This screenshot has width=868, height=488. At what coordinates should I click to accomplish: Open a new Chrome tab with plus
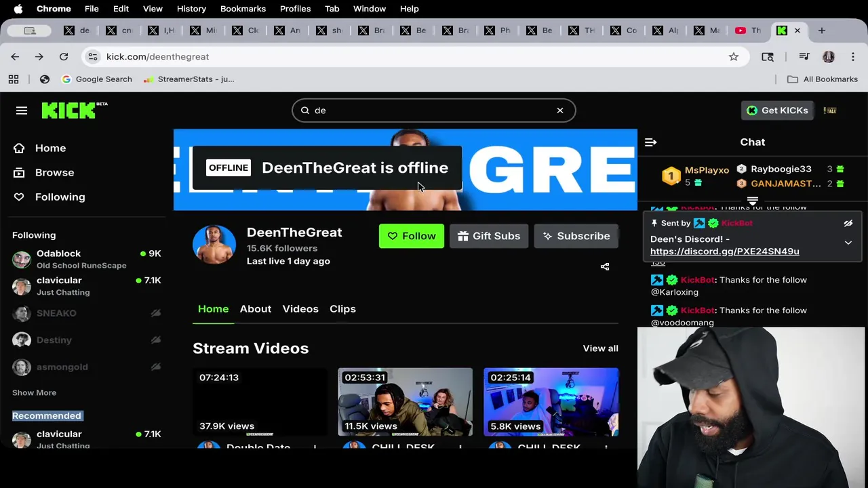click(822, 30)
